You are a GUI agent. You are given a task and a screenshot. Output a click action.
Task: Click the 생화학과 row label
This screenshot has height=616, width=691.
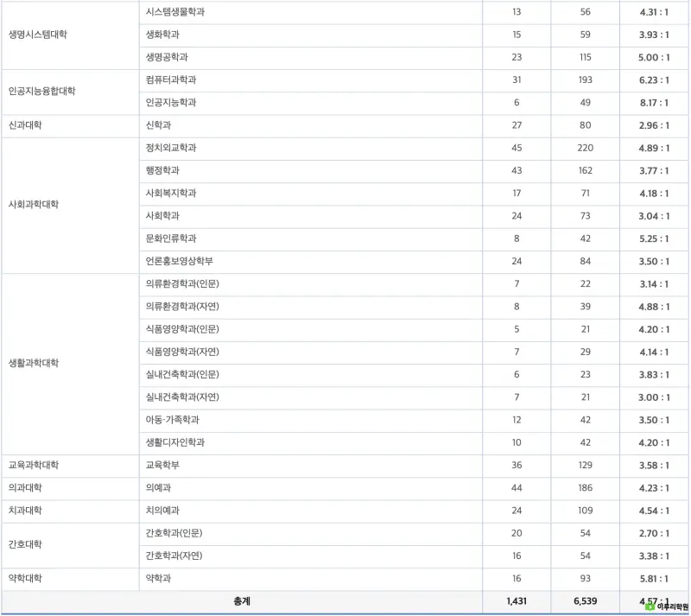coord(162,35)
